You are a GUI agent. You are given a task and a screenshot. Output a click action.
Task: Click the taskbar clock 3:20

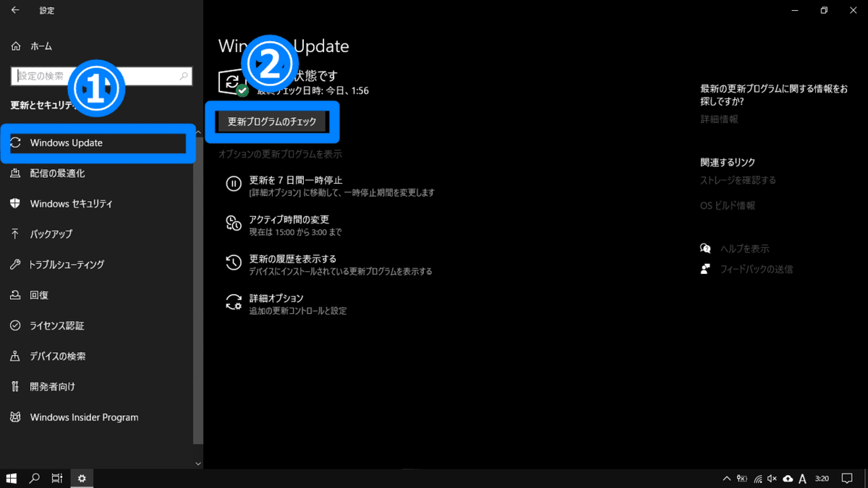click(x=822, y=479)
